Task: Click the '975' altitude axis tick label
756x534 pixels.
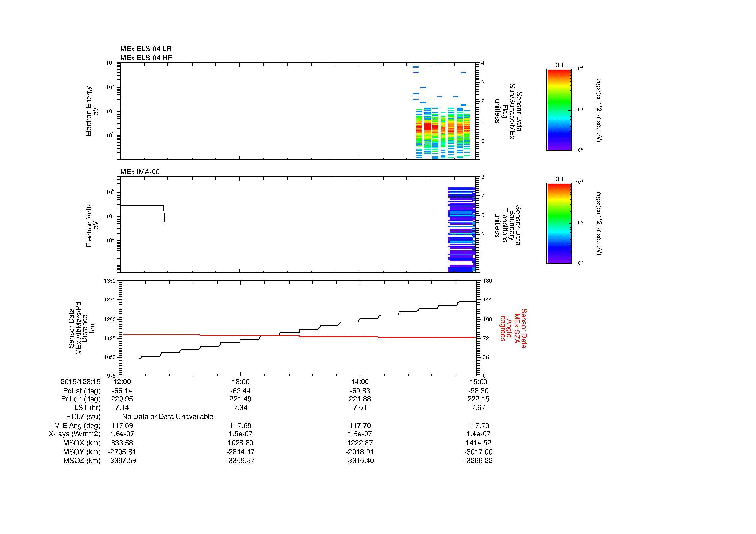Action: pyautogui.click(x=112, y=376)
